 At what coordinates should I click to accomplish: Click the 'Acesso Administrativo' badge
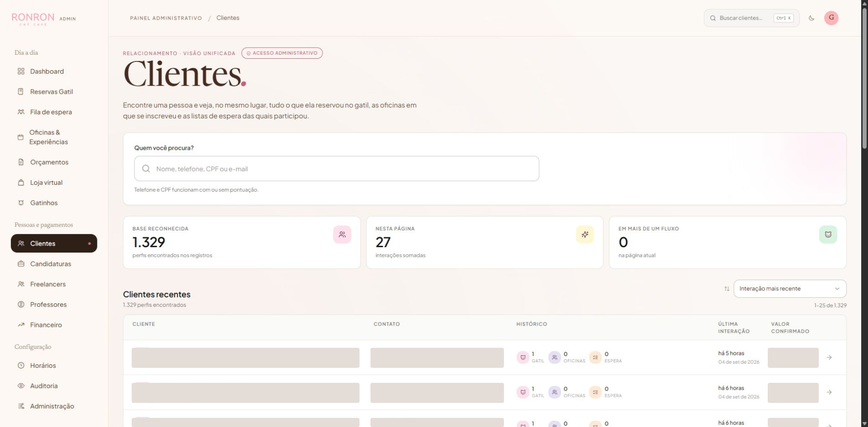coord(282,53)
